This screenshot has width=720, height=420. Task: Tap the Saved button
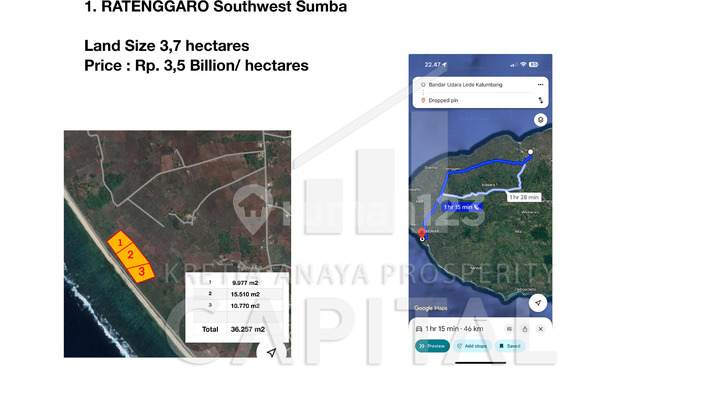510,346
